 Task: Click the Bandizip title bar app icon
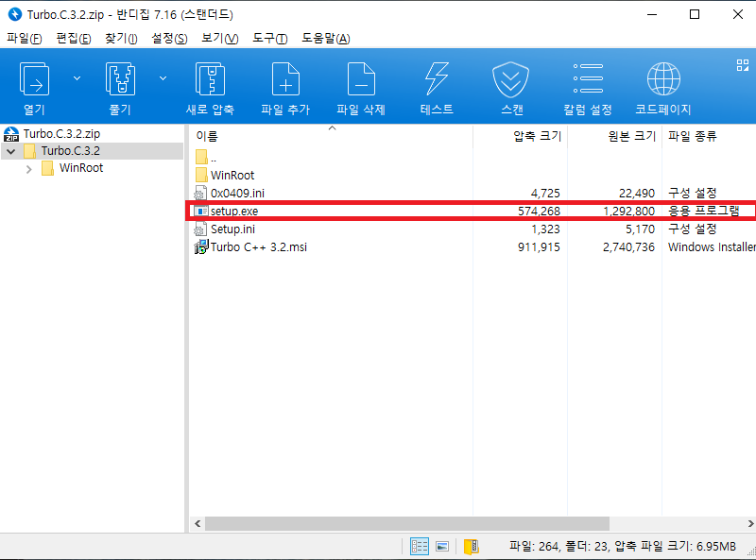click(15, 14)
